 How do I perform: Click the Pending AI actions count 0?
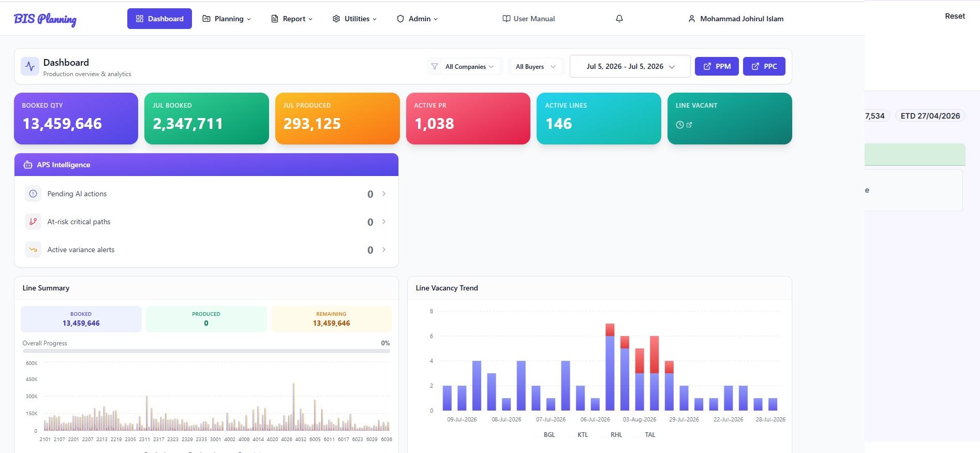coord(370,194)
